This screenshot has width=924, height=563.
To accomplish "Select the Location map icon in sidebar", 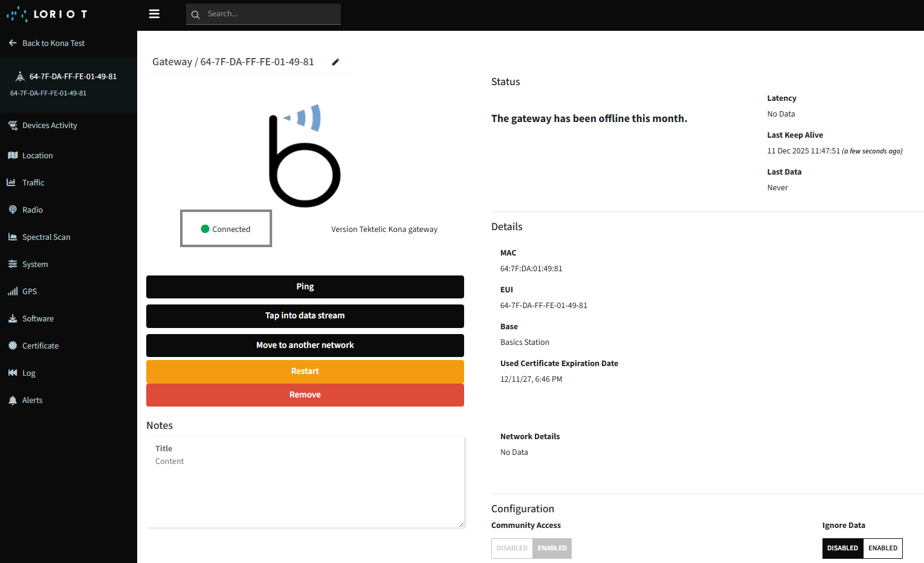I will 13,155.
